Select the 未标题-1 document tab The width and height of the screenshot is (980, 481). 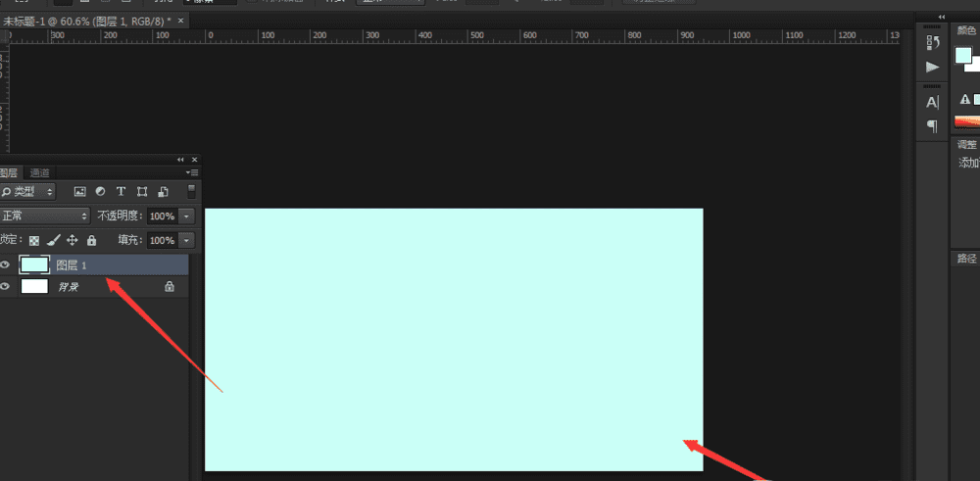[86, 21]
